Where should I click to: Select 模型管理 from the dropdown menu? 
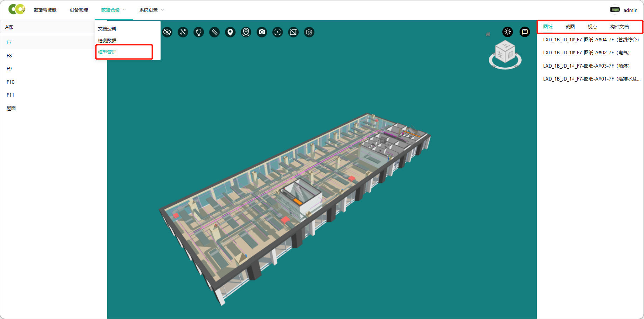tap(107, 52)
